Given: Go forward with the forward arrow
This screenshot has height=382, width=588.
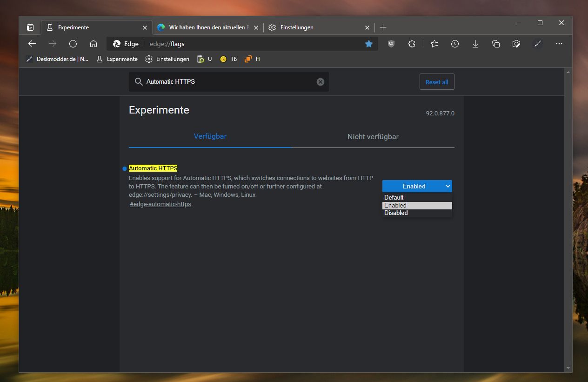Looking at the screenshot, I should click(x=53, y=44).
